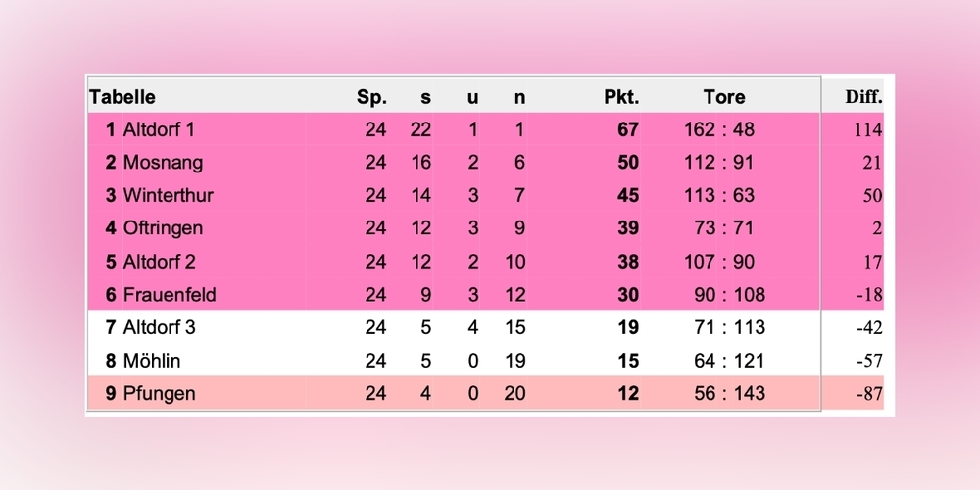
Task: Click the Mosnang team name
Action: 163,163
